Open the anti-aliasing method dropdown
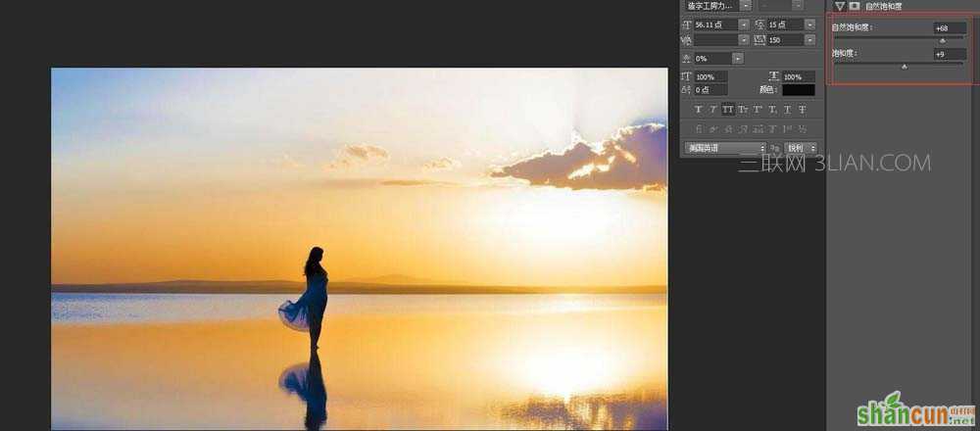Screen dimensions: 980x431 coord(801,148)
